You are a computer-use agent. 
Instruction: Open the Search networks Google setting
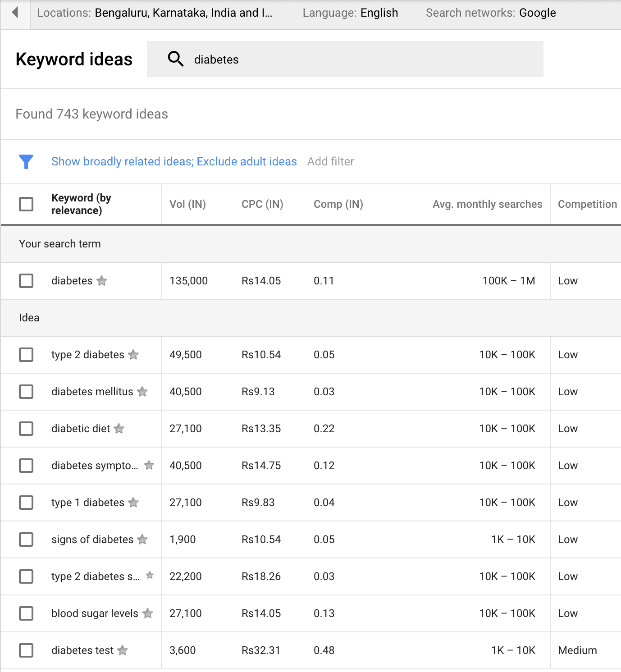tap(491, 13)
